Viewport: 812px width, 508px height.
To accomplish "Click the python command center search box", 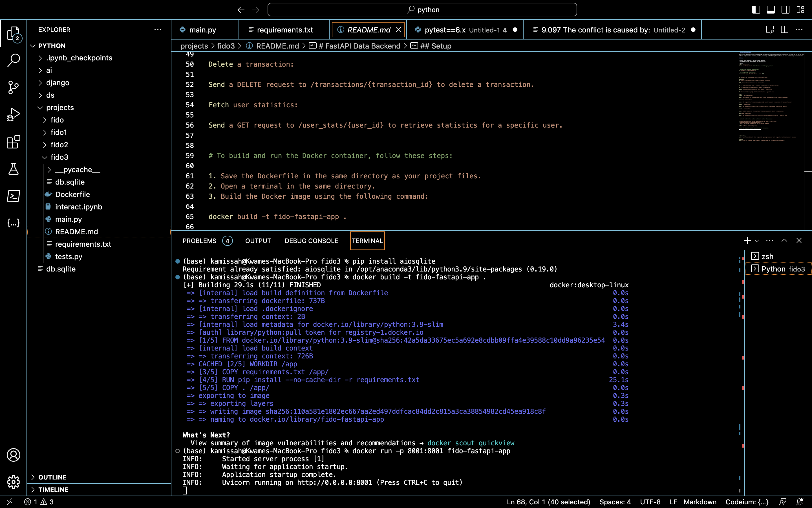I will pyautogui.click(x=422, y=10).
